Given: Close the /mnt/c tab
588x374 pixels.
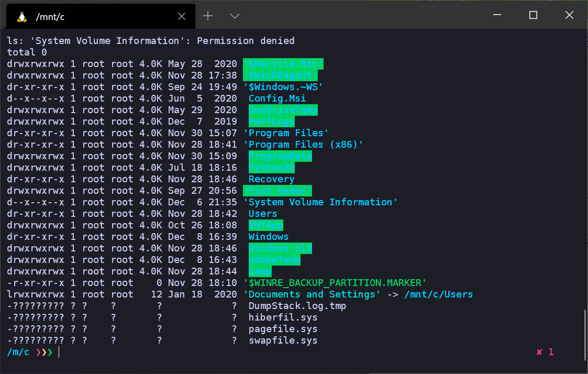Looking at the screenshot, I should point(182,16).
